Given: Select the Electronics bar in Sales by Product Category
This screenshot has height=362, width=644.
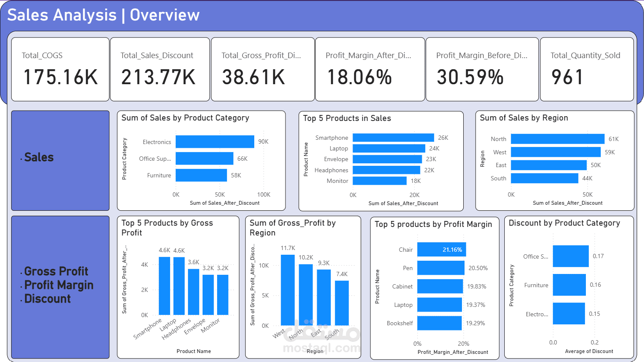Looking at the screenshot, I should (215, 141).
